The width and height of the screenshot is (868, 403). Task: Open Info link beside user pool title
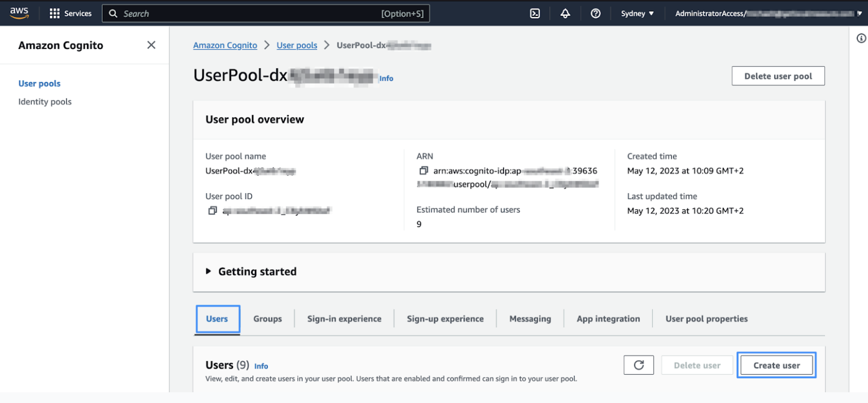pos(387,78)
